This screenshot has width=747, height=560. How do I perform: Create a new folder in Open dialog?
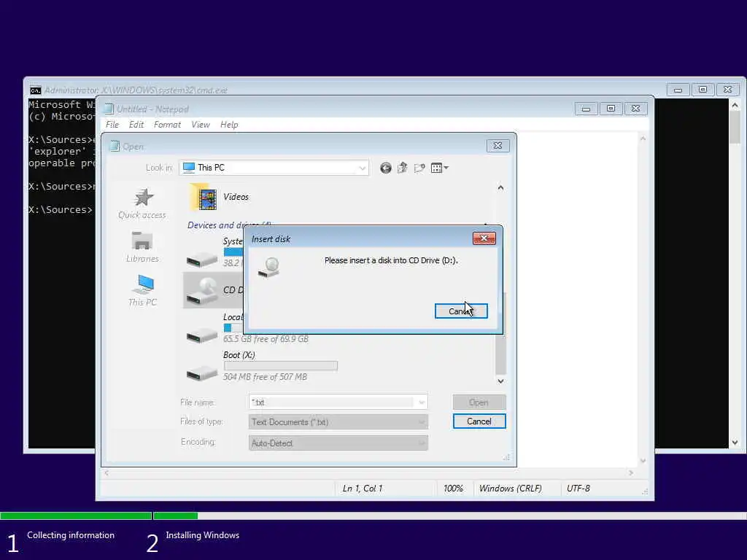tap(419, 168)
